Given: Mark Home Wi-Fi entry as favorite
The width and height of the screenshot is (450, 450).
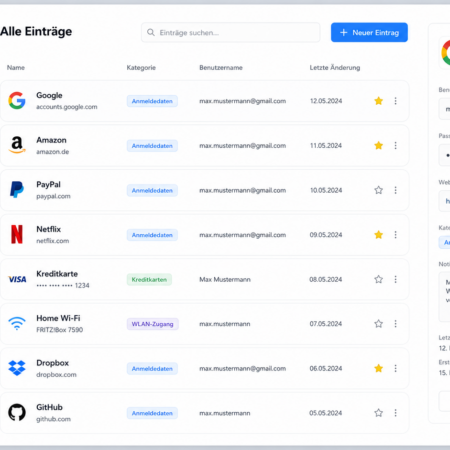Looking at the screenshot, I should (378, 324).
